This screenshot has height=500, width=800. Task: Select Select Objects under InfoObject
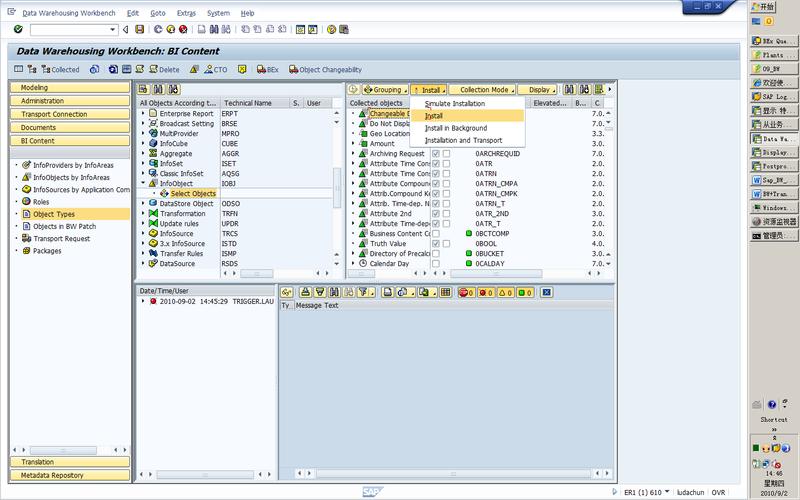pyautogui.click(x=193, y=193)
